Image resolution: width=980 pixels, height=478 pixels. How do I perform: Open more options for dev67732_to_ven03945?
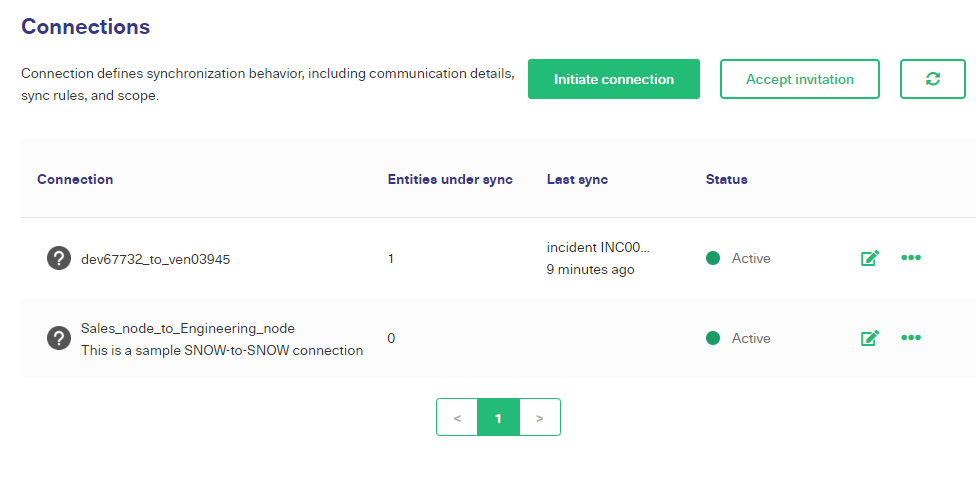pos(911,257)
